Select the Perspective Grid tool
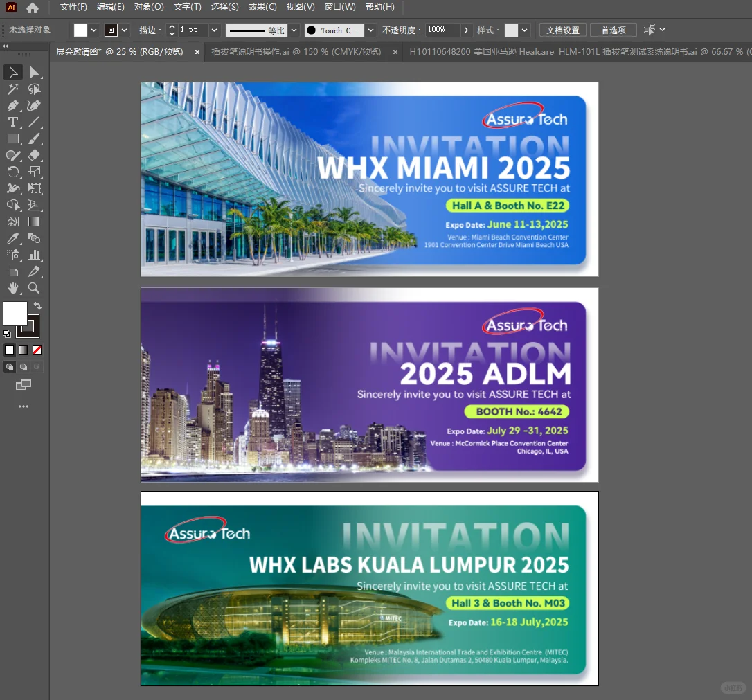The height and width of the screenshot is (700, 752). pos(33,205)
